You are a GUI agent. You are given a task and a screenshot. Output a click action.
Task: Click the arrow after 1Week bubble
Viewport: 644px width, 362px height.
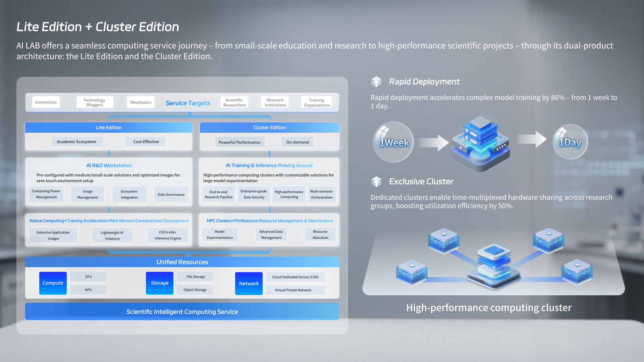pyautogui.click(x=434, y=143)
